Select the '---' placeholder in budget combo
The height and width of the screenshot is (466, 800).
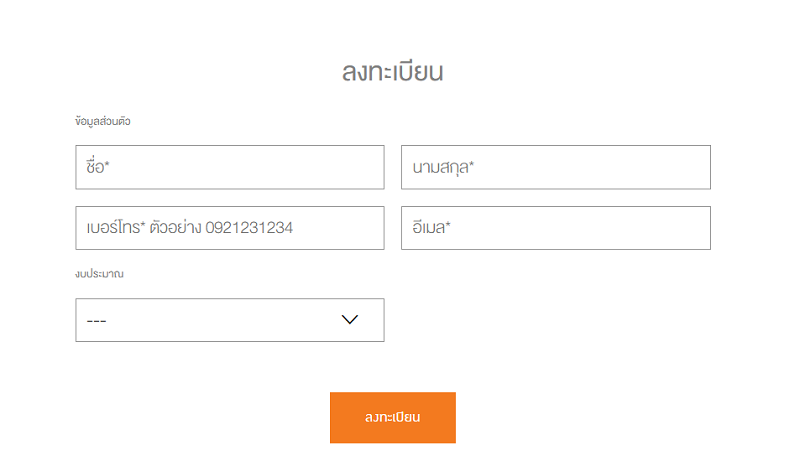(96, 321)
